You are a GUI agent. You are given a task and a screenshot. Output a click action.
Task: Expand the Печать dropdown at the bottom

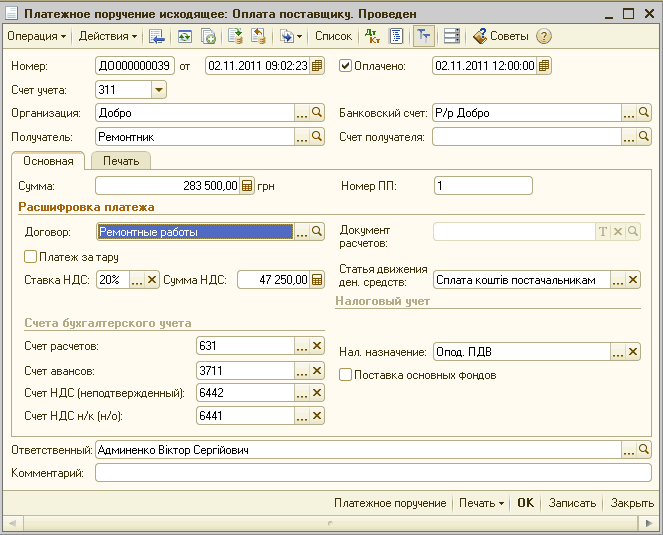click(481, 503)
